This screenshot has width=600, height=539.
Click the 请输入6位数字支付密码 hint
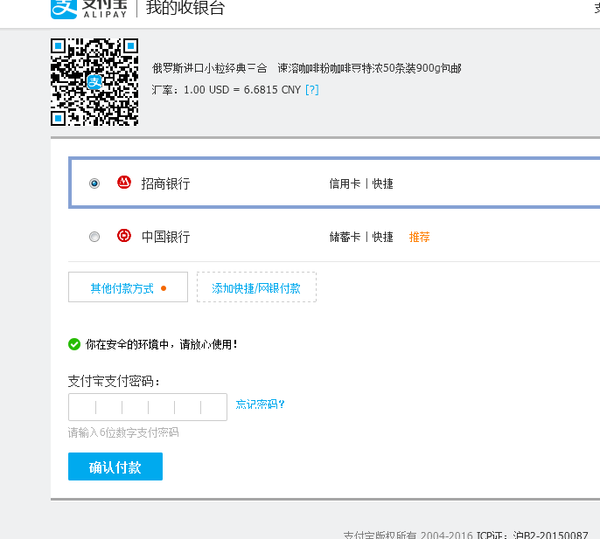tap(123, 433)
